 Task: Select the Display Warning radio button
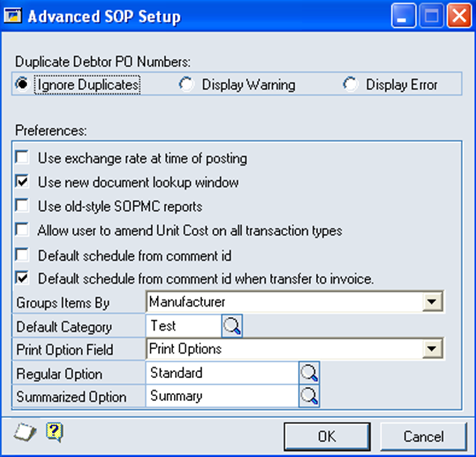pos(187,85)
